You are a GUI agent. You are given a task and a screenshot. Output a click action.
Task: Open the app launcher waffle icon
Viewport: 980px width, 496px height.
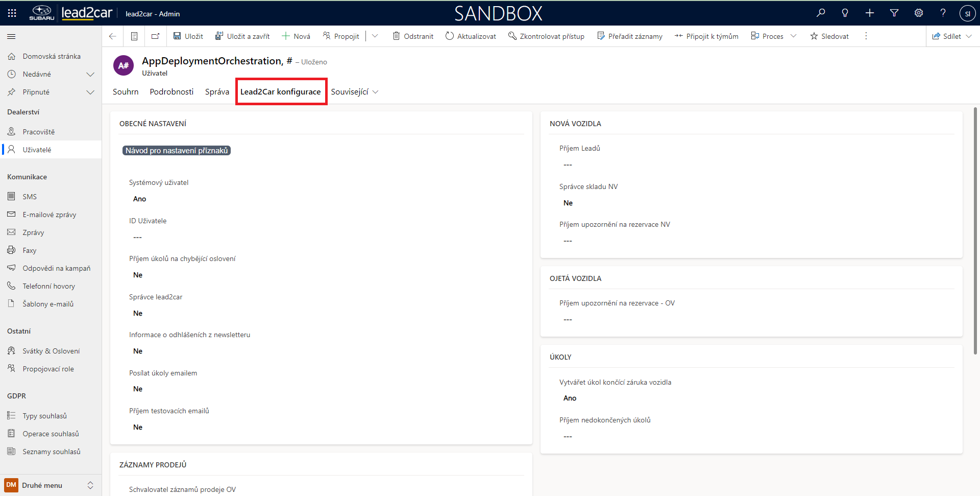coord(12,13)
